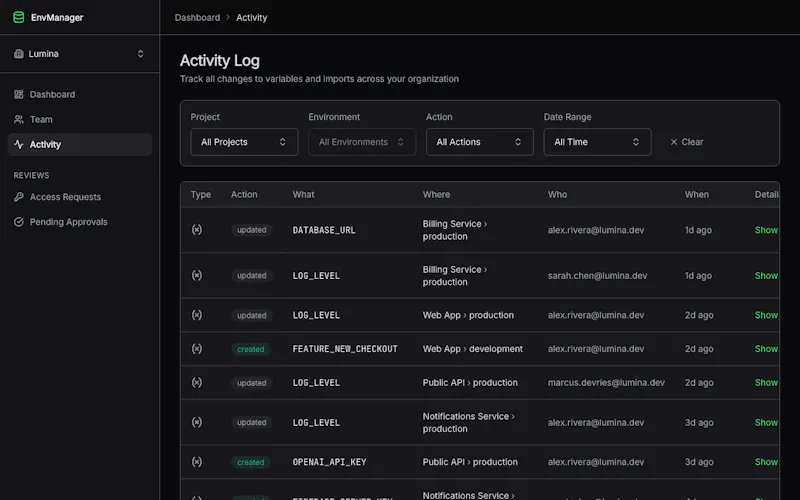Viewport: 800px width, 500px height.
Task: Click sarah.chen@lumina.dev in Who column
Action: pyautogui.click(x=597, y=276)
